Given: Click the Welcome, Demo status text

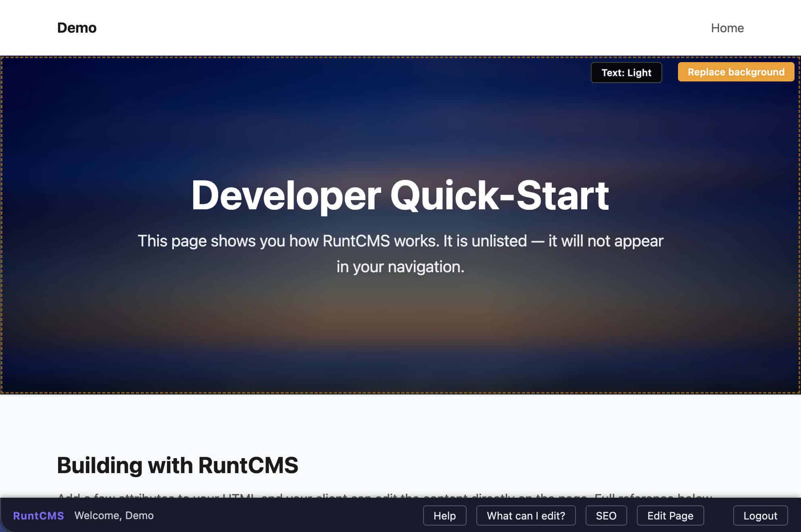Looking at the screenshot, I should pos(114,515).
